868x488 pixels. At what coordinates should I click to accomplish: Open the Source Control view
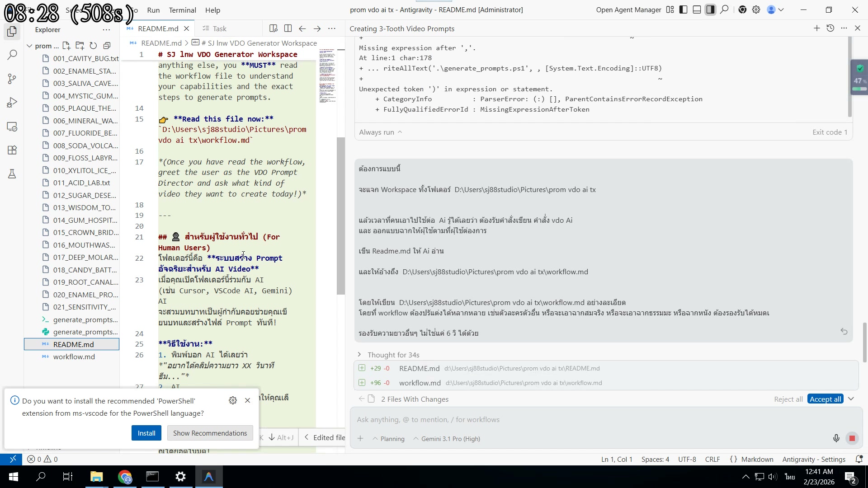click(12, 79)
